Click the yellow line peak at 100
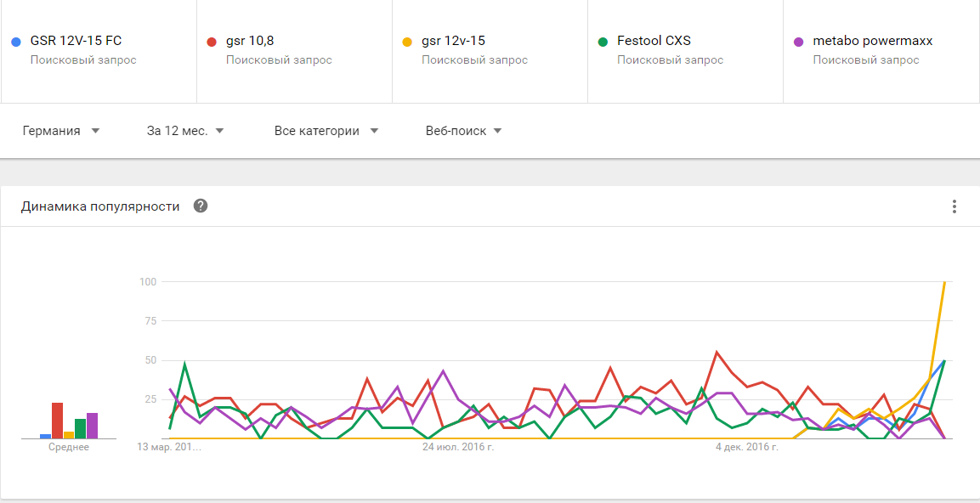The image size is (980, 503). point(944,282)
